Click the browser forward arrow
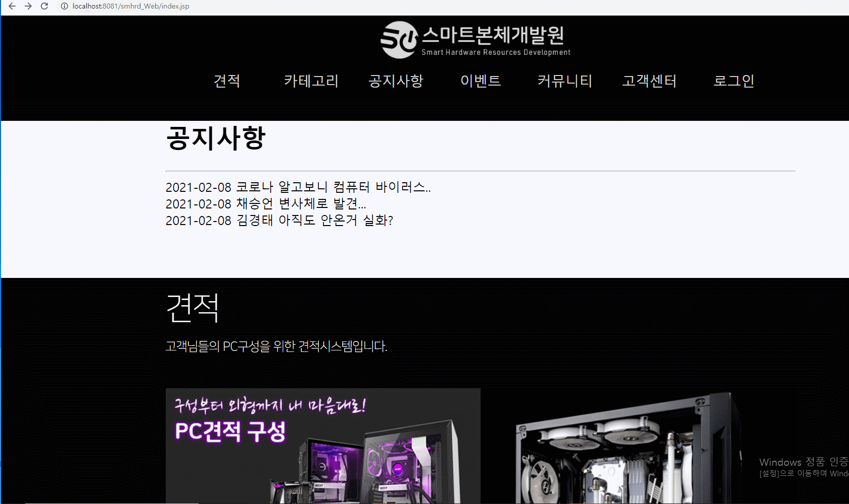Image resolution: width=849 pixels, height=504 pixels. (28, 6)
